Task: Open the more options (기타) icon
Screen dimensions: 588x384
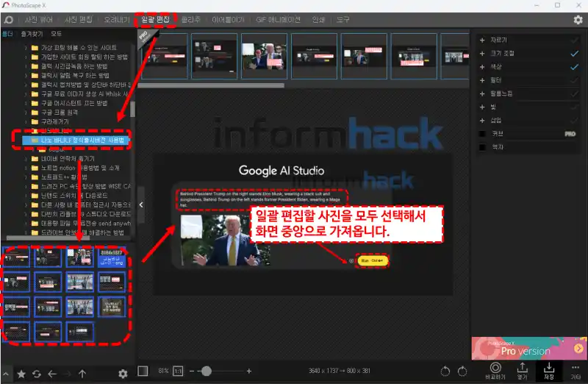Action: pos(576,371)
